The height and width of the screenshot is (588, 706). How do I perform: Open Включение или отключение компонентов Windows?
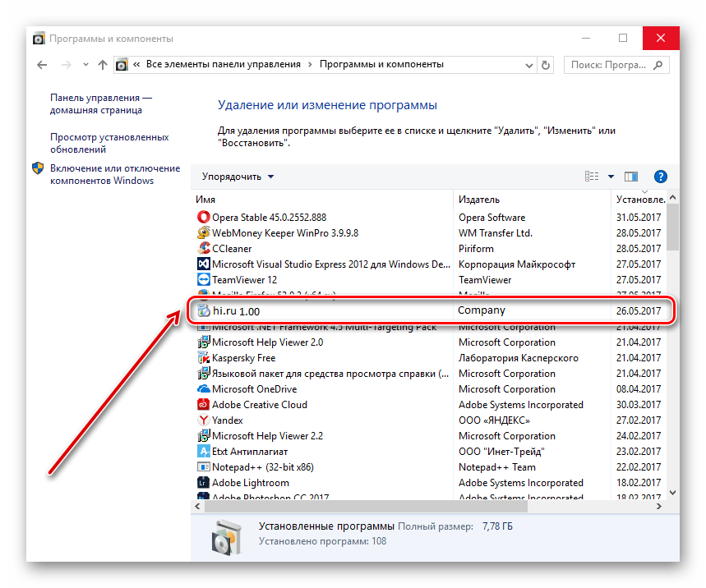[x=114, y=174]
